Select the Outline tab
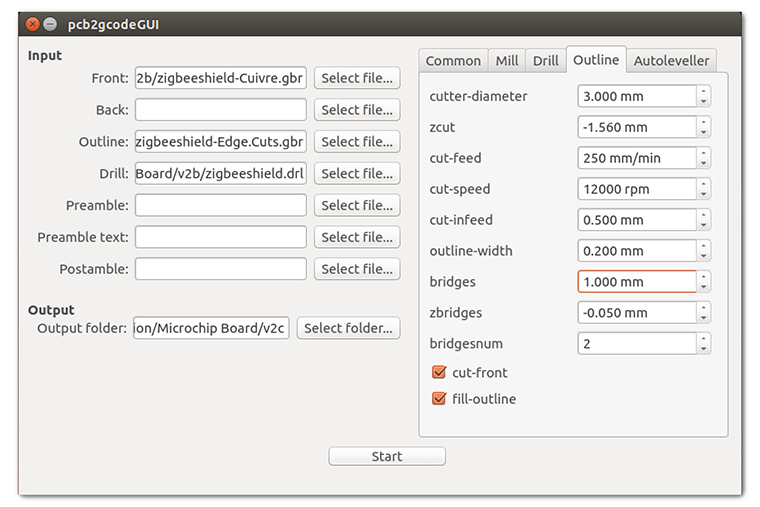Image resolution: width=760 pixels, height=507 pixels. click(596, 60)
